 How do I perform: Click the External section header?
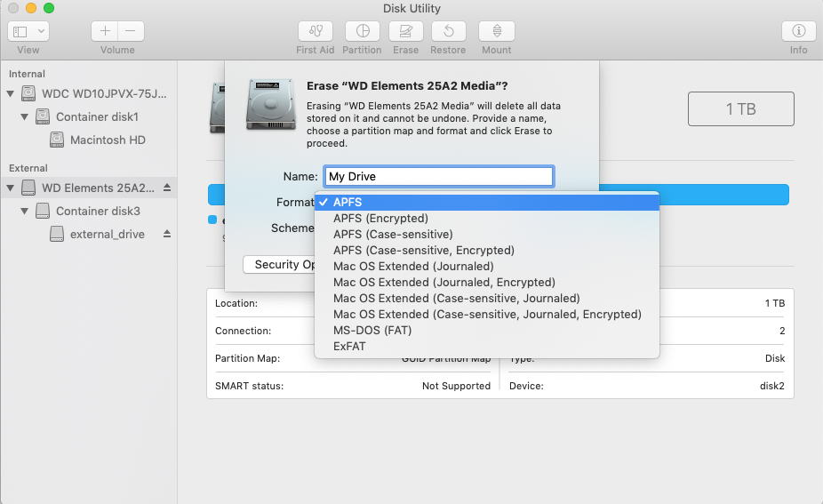28,168
